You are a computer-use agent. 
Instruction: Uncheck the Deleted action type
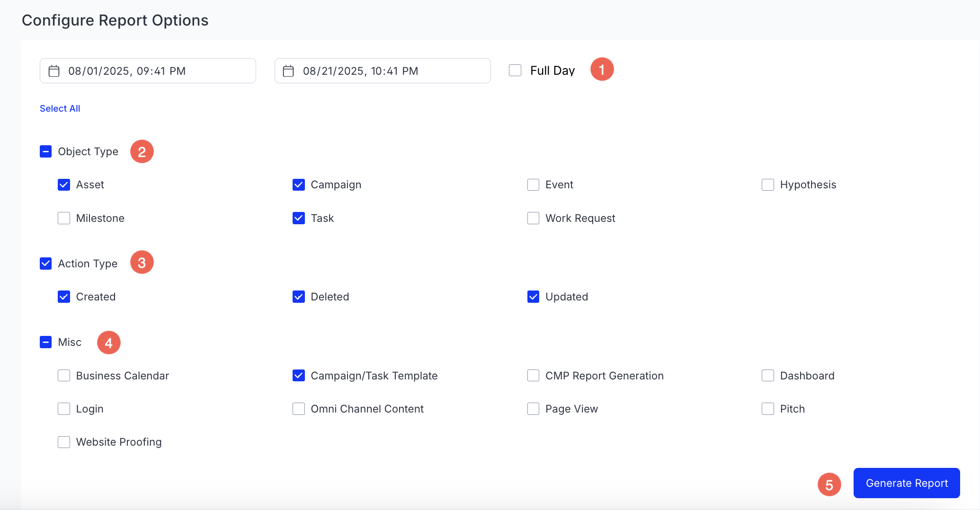pos(298,297)
